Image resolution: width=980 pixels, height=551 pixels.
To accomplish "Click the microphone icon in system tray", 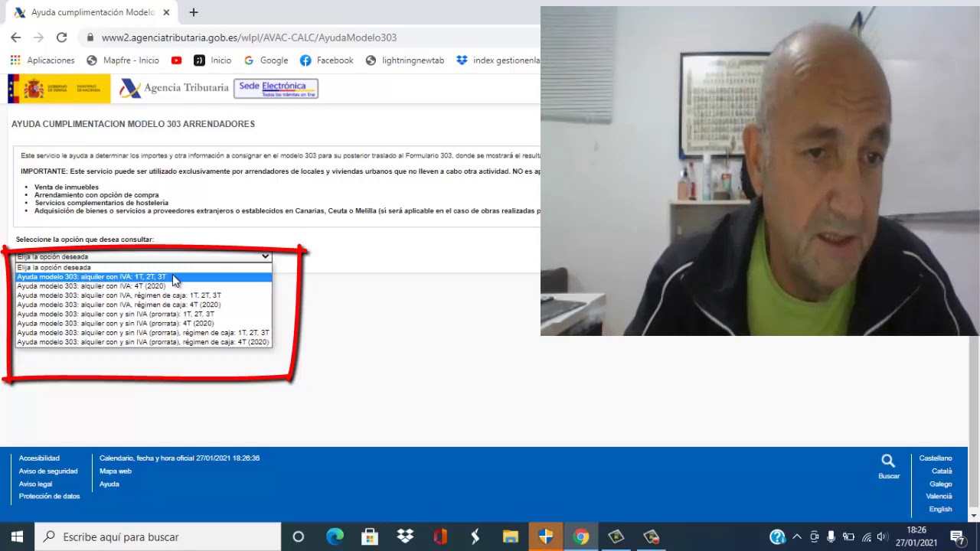I will click(831, 536).
